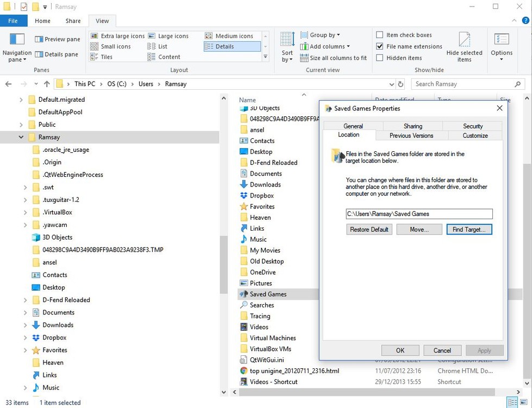
Task: Open the Add columns dropdown
Action: [x=325, y=46]
